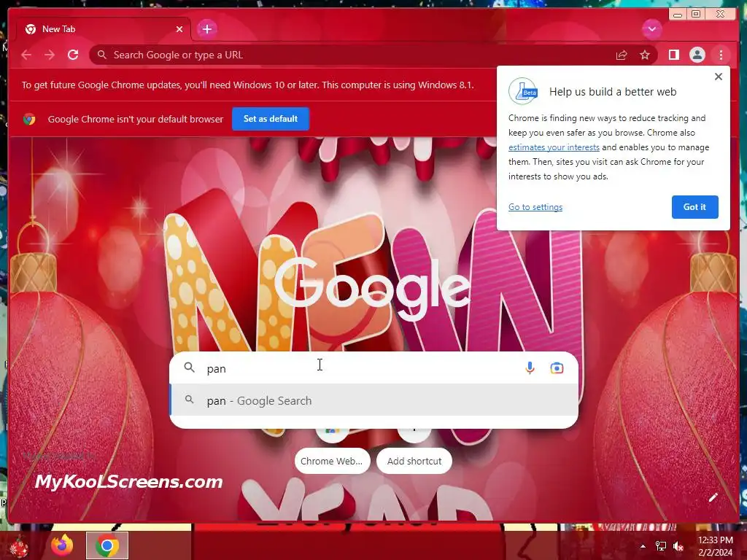
Task: Click the Chrome taskbar icon
Action: tap(107, 545)
